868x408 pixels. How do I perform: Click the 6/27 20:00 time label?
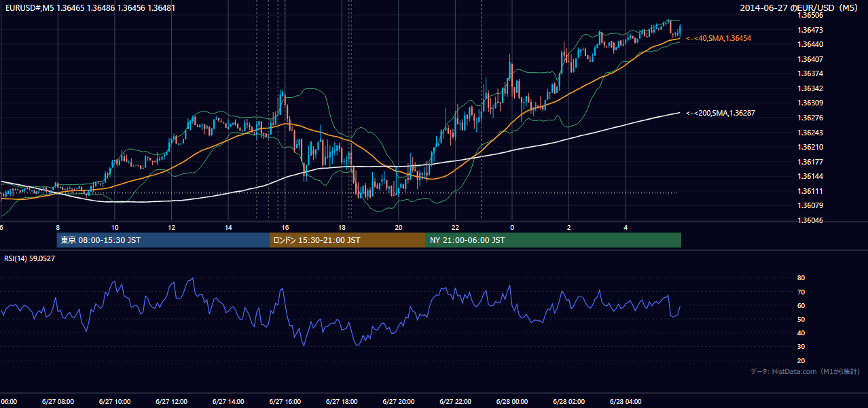coord(399,401)
